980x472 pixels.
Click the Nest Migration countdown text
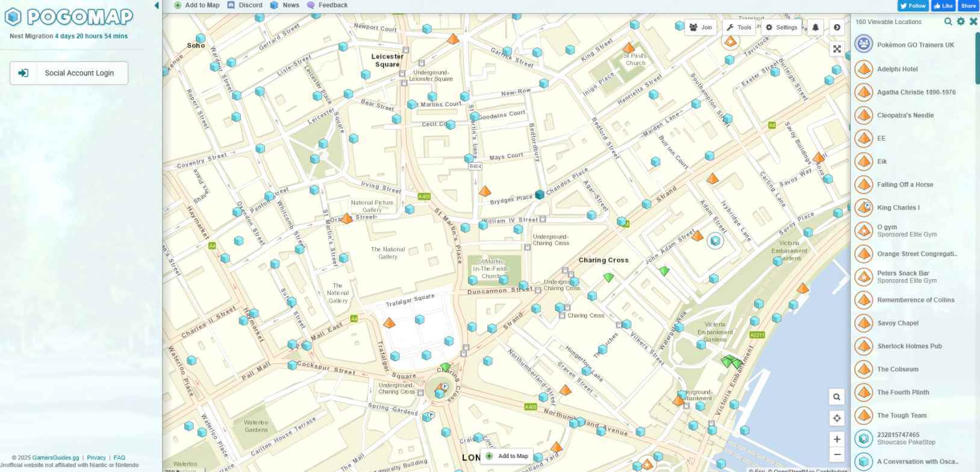pyautogui.click(x=69, y=36)
